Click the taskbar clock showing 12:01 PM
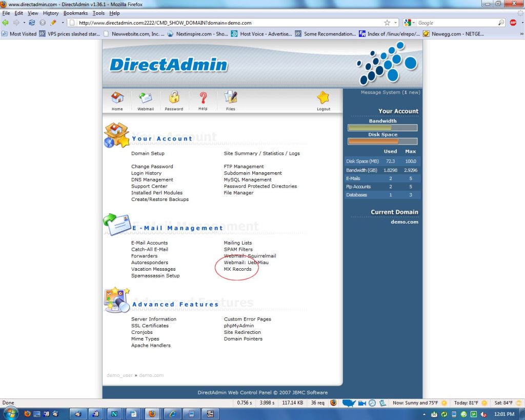This screenshot has width=525, height=420. 504,414
